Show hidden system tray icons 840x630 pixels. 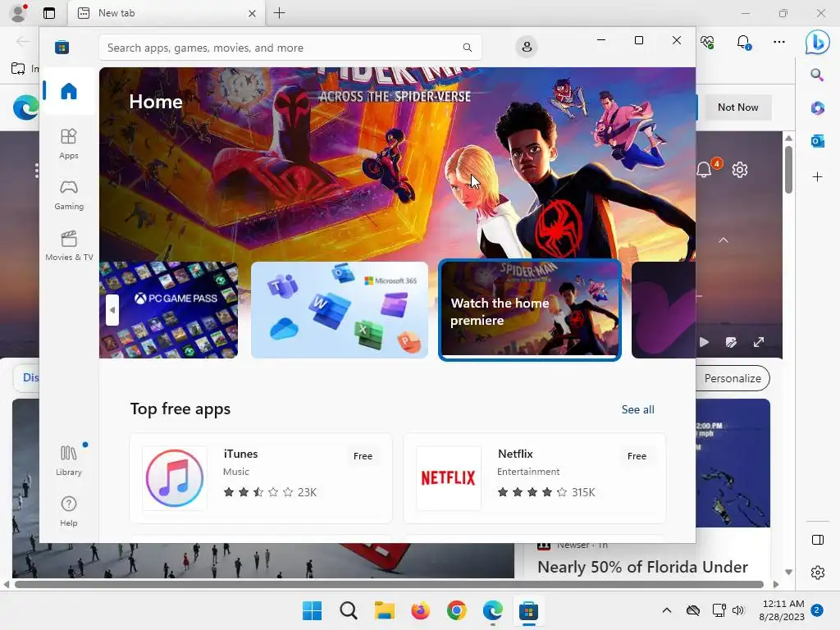coord(666,610)
